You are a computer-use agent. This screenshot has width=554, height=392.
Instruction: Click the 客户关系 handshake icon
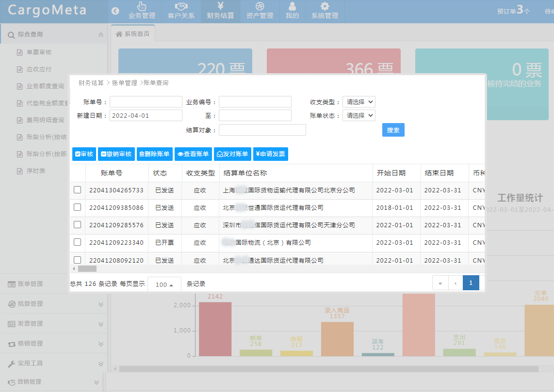coord(181,6)
